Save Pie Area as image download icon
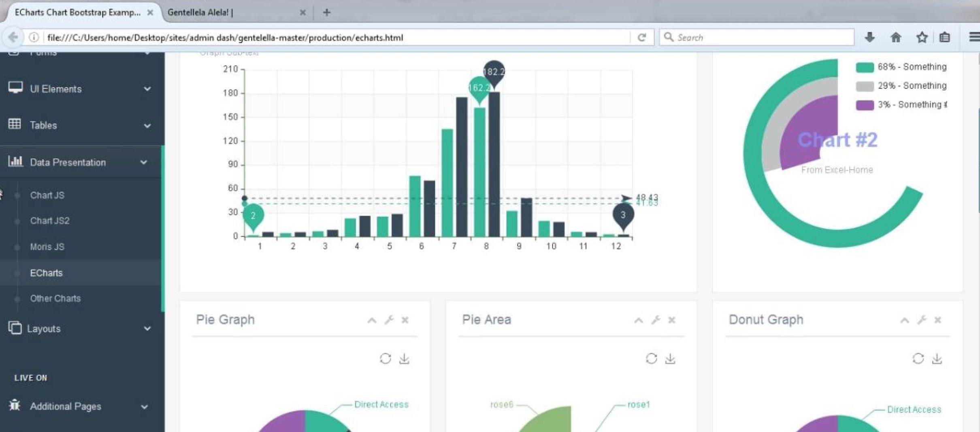The width and height of the screenshot is (980, 432). [x=670, y=359]
